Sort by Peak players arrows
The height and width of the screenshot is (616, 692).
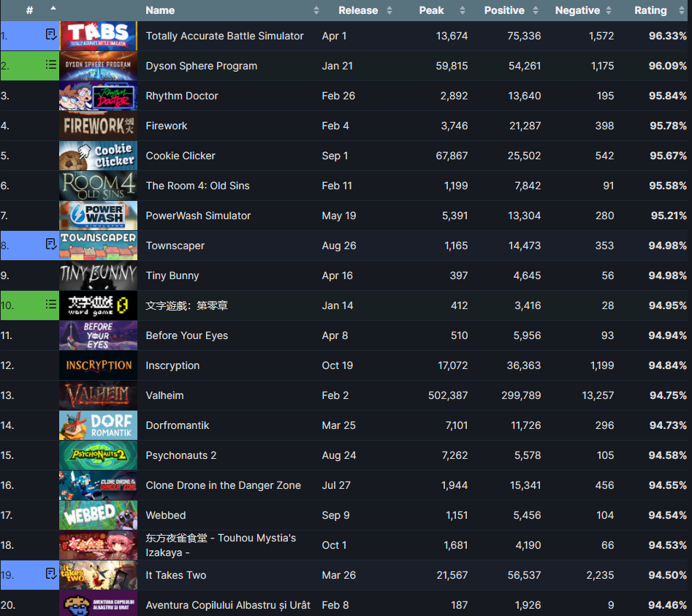[x=462, y=10]
